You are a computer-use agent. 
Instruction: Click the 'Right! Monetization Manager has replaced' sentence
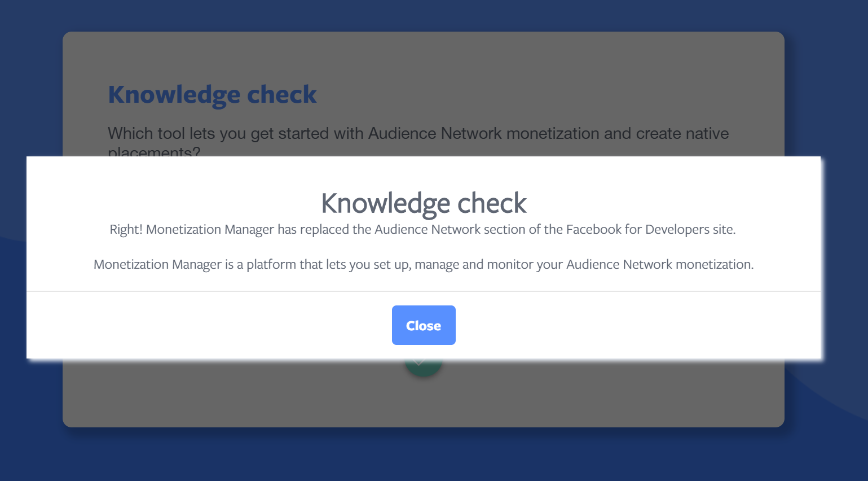(x=422, y=229)
